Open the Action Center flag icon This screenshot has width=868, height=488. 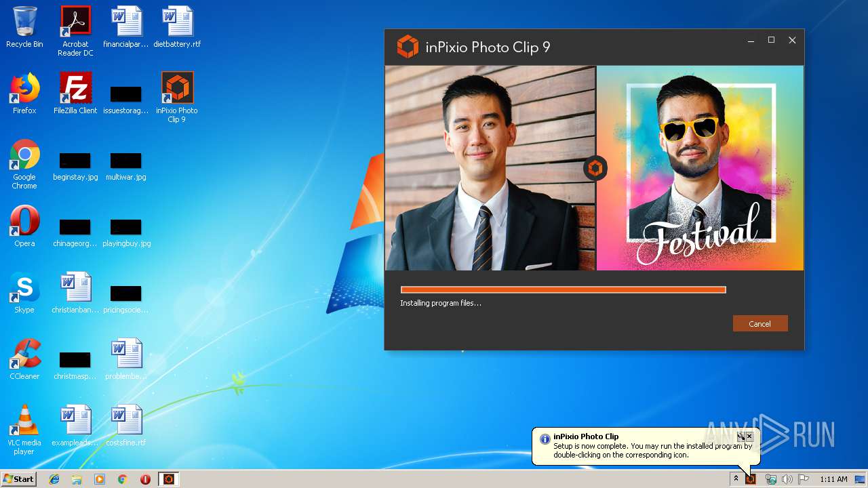point(804,479)
